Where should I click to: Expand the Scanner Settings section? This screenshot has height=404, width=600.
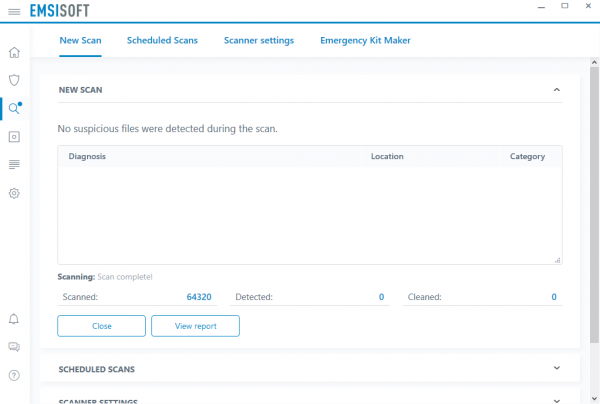pos(557,401)
